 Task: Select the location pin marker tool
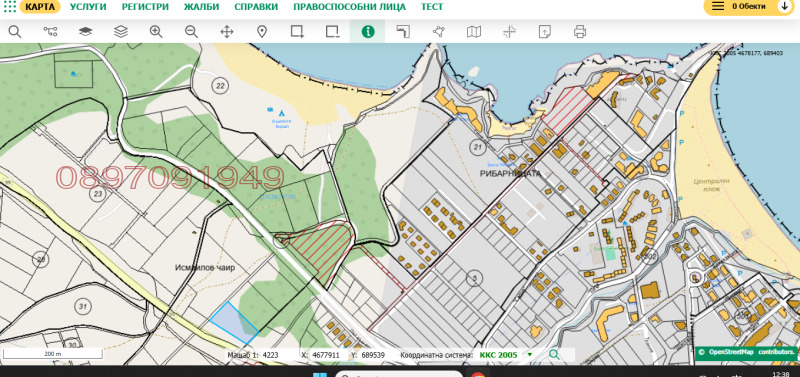click(262, 32)
